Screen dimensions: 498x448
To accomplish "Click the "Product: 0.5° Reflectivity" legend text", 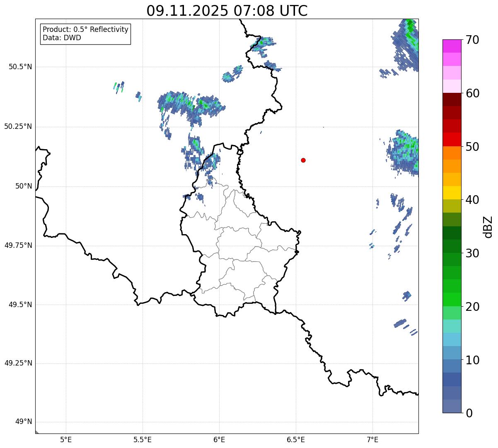I will point(85,29).
